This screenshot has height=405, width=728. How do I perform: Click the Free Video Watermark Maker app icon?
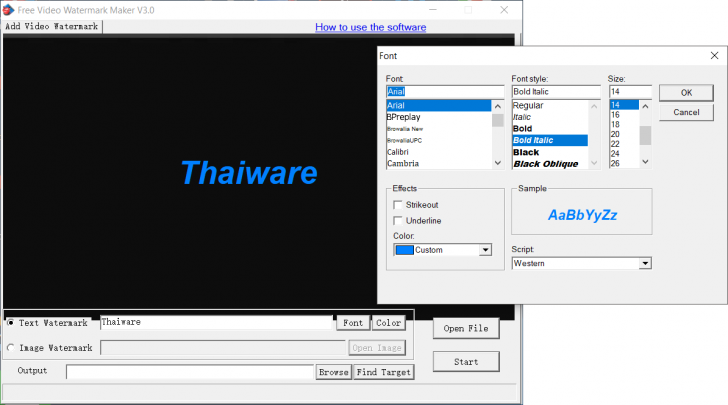[x=8, y=10]
